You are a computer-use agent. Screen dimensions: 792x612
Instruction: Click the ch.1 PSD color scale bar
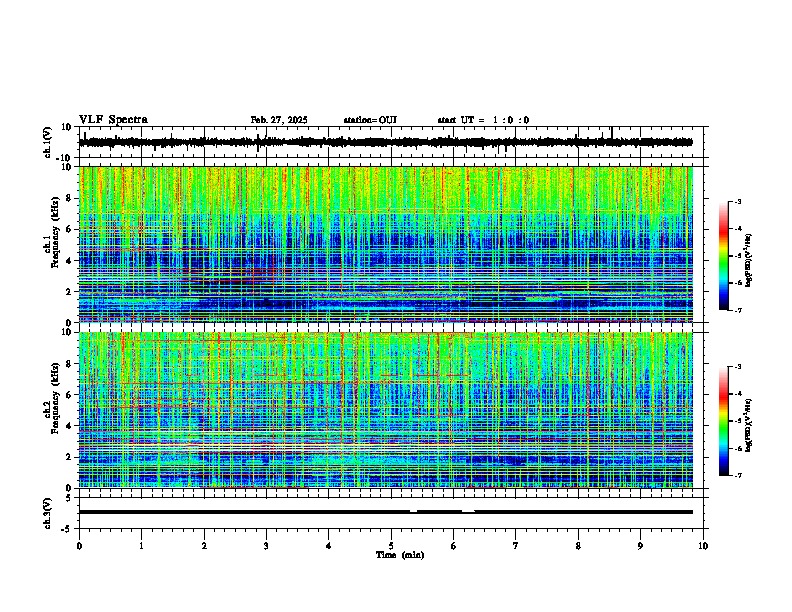tap(724, 256)
